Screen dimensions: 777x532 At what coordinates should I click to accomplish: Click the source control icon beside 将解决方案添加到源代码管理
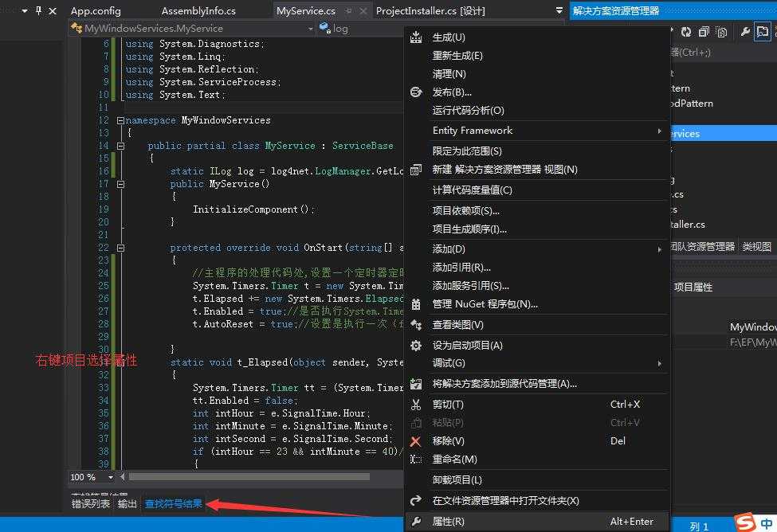point(416,383)
